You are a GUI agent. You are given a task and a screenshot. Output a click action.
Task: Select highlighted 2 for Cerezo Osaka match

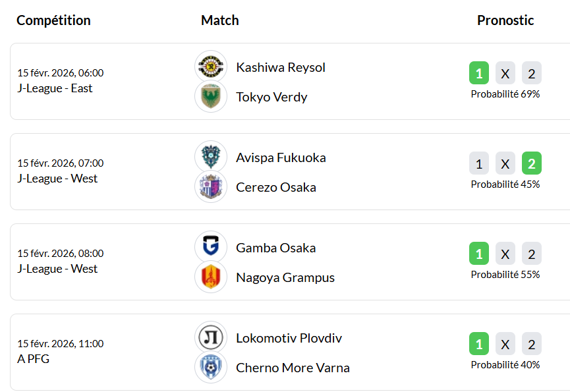click(x=532, y=163)
